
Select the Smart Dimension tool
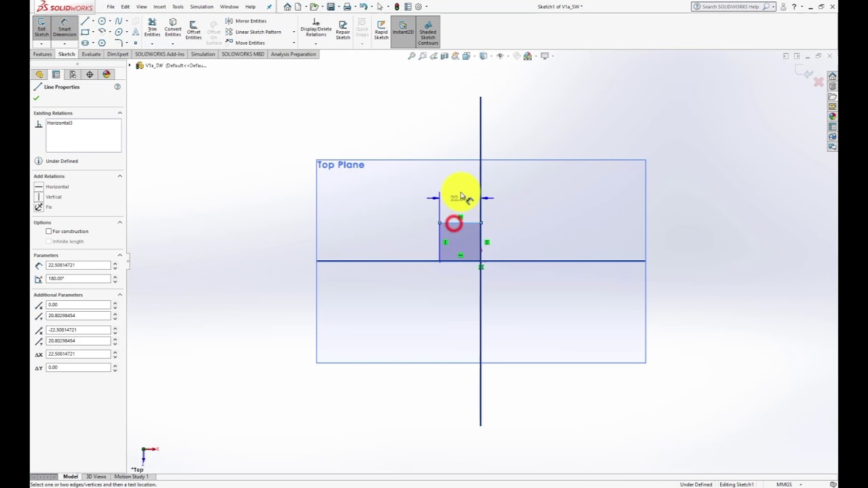(64, 27)
